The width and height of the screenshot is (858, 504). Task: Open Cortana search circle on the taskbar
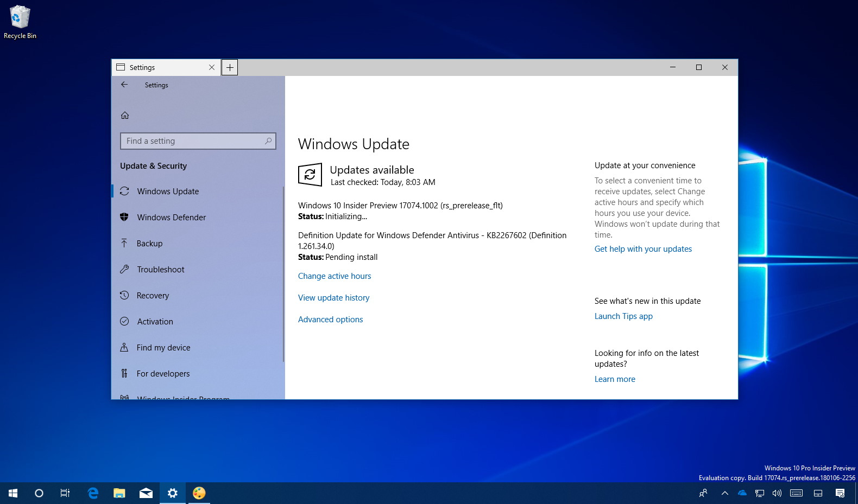[x=39, y=493]
